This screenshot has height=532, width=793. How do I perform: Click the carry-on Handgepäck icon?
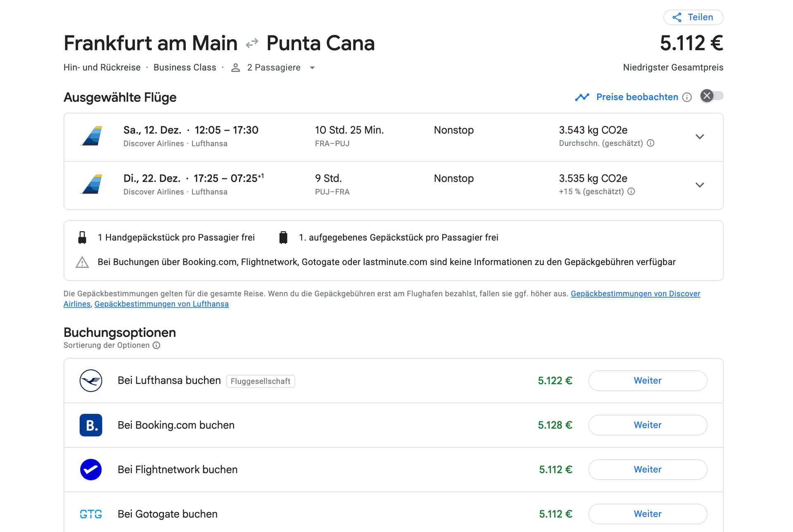82,237
